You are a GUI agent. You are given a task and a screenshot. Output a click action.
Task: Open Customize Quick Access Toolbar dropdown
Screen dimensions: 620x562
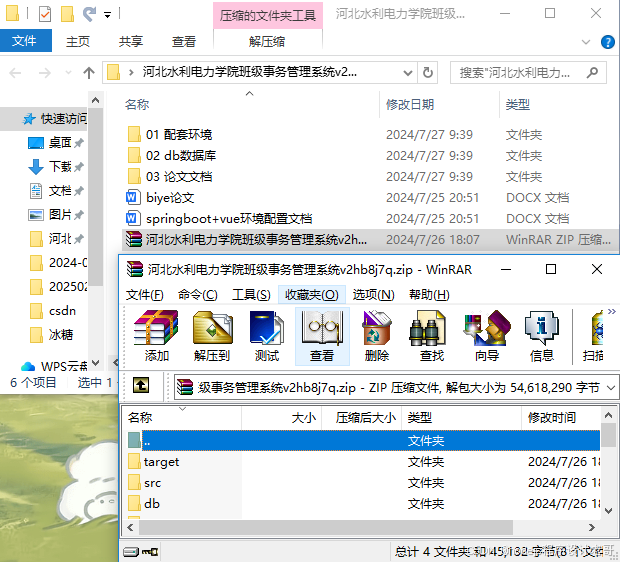point(108,15)
